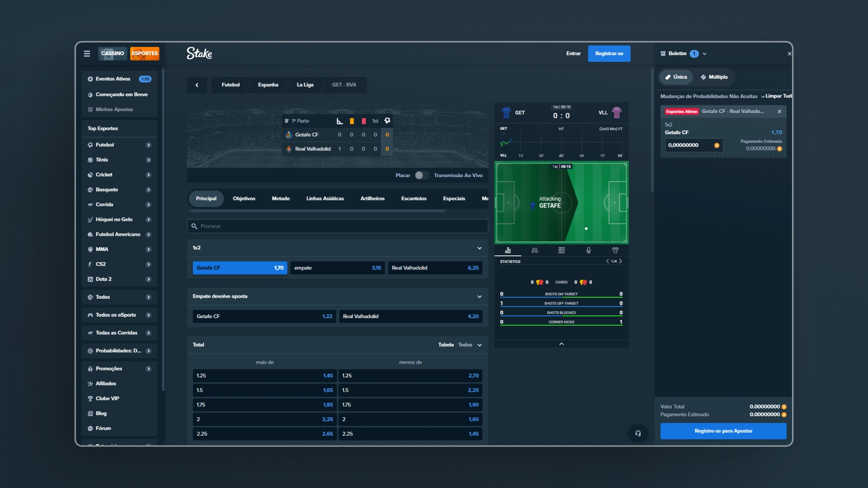This screenshot has height=488, width=868.
Task: Expand Todos os eSports arrow
Action: [148, 315]
